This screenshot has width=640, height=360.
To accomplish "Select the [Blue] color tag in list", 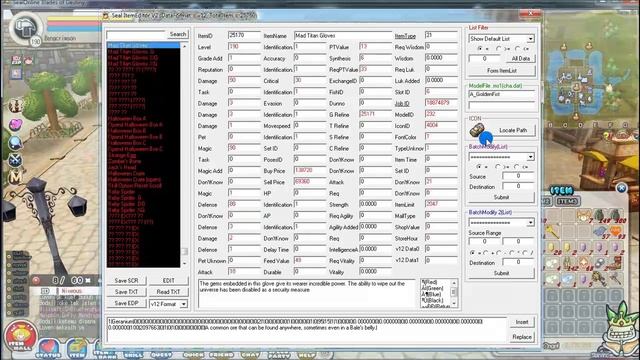I will point(431,294).
